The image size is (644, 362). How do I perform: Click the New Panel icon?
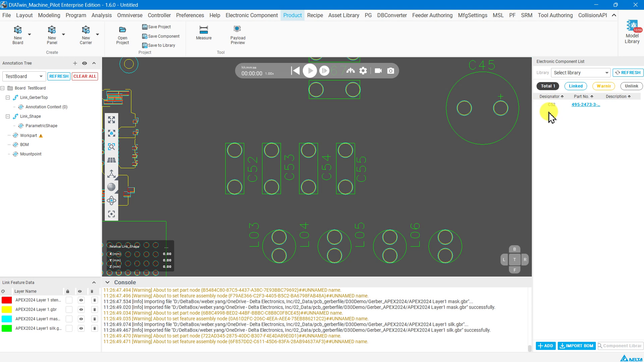52,30
